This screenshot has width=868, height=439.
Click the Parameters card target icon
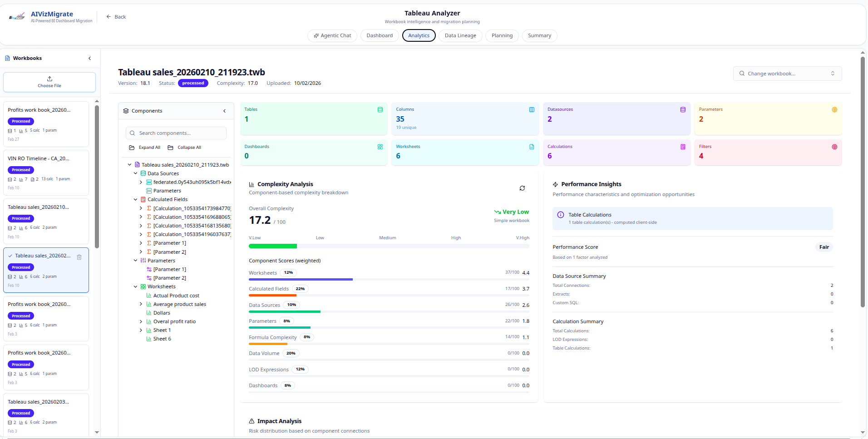tap(834, 110)
